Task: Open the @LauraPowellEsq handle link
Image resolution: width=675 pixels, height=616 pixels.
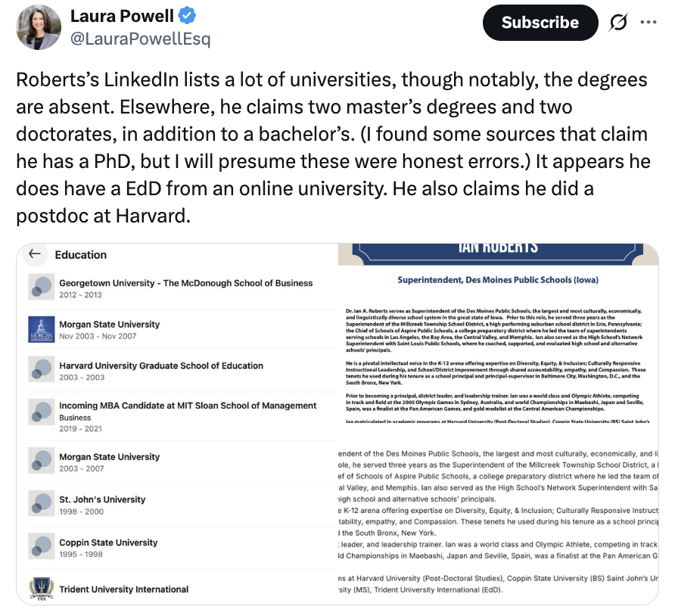Action: 140,39
